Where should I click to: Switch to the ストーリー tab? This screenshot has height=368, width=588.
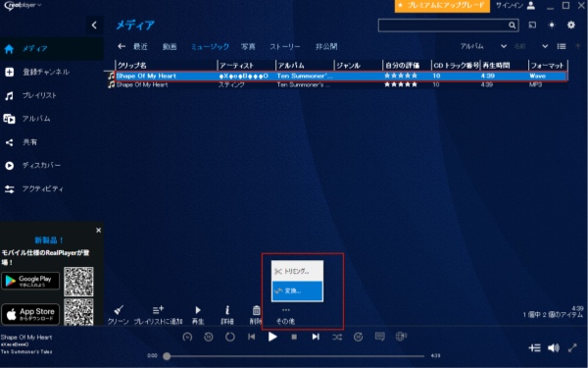(x=285, y=46)
